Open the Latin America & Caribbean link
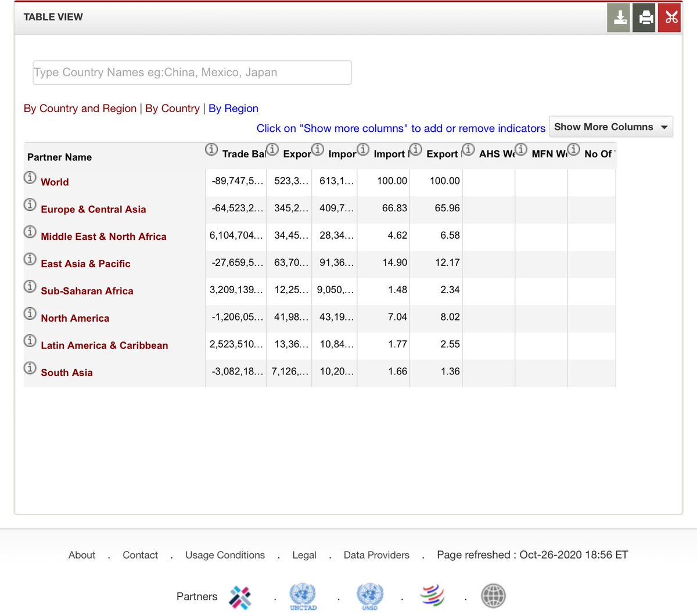The height and width of the screenshot is (616, 697). click(105, 346)
